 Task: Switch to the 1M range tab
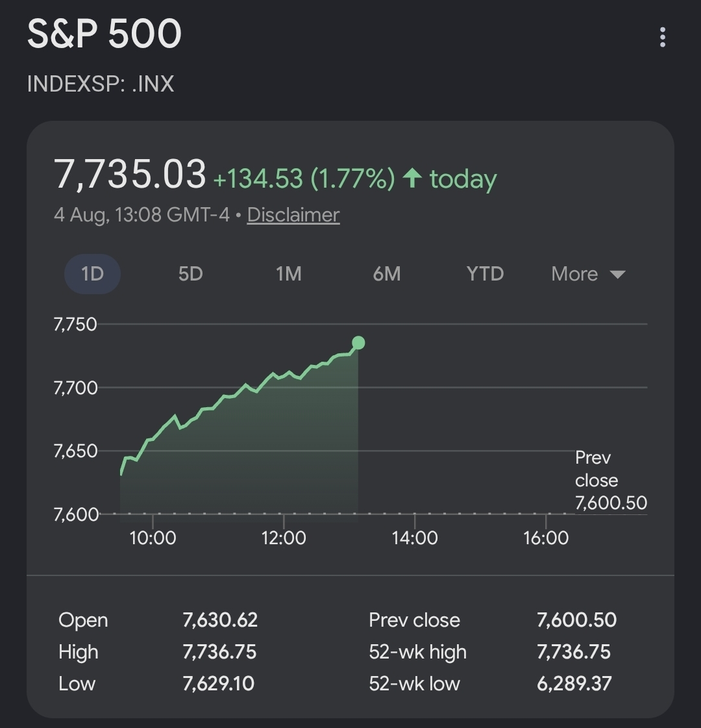pyautogui.click(x=289, y=274)
